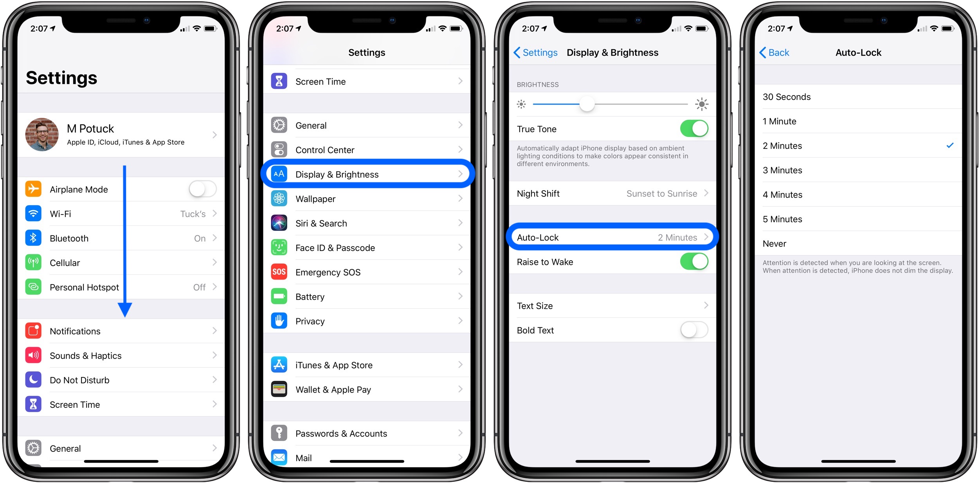Navigate back to Settings from Auto-Lock

[x=769, y=52]
